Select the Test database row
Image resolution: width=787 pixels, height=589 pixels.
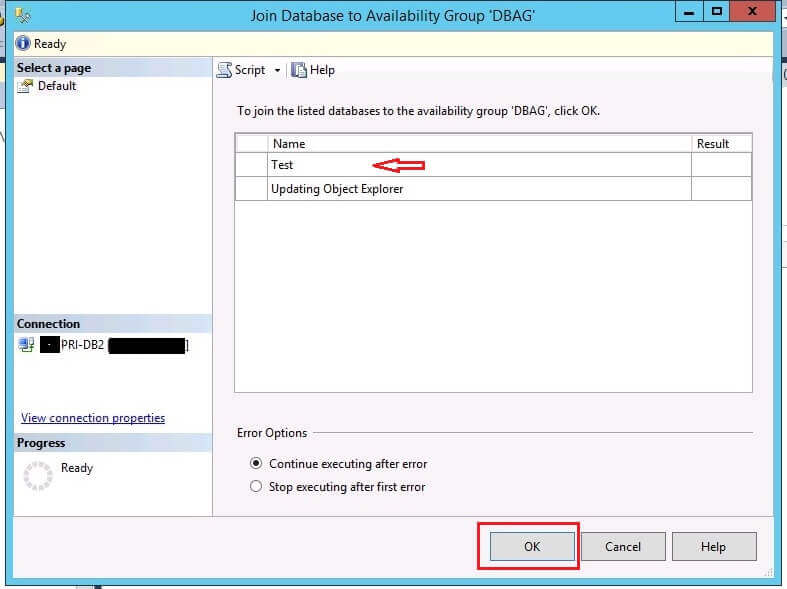[493, 165]
